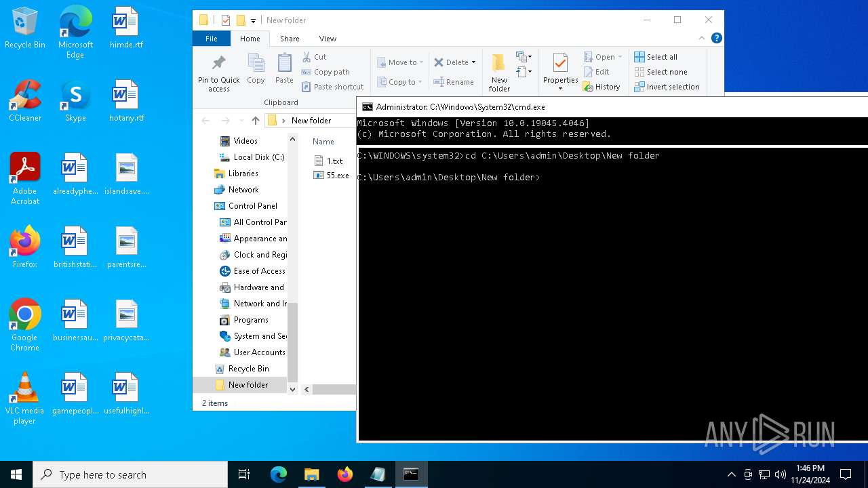Click the taskbar search box
This screenshot has width=868, height=488.
point(130,474)
